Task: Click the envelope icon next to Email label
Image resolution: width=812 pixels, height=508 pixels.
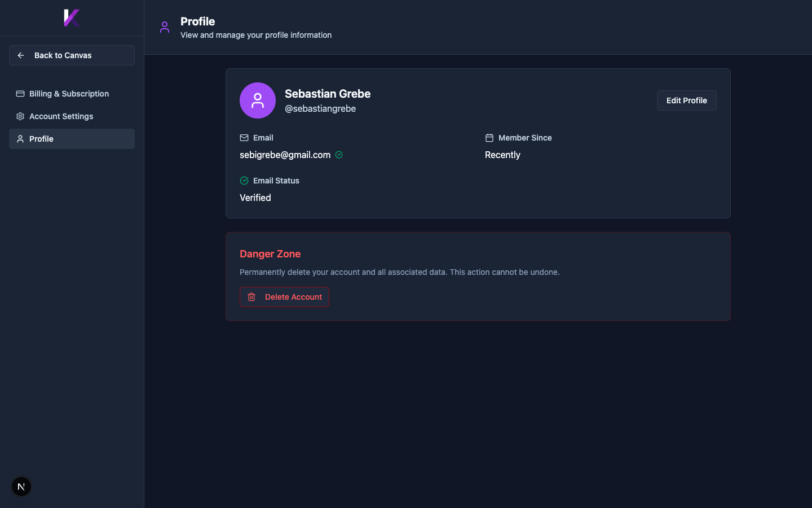Action: (x=244, y=138)
